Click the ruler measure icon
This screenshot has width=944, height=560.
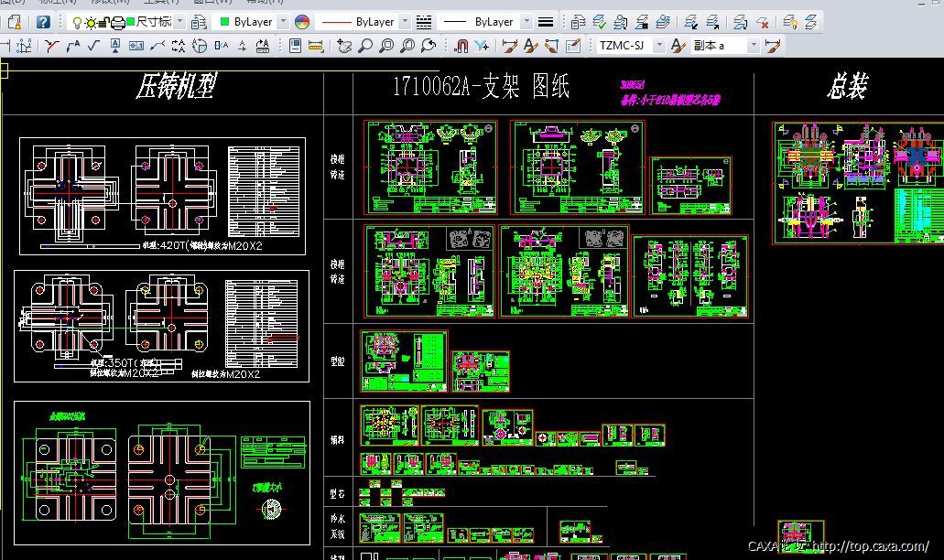(316, 45)
